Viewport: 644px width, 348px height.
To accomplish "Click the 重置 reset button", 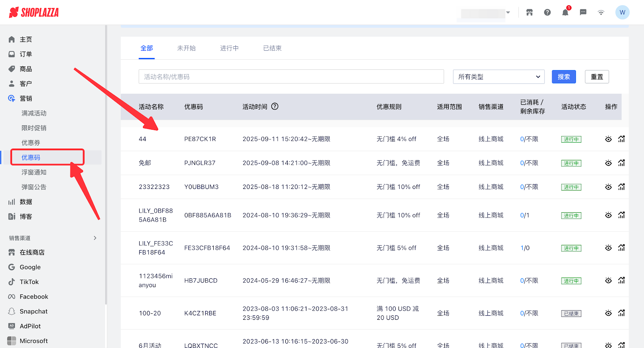I will click(x=597, y=77).
